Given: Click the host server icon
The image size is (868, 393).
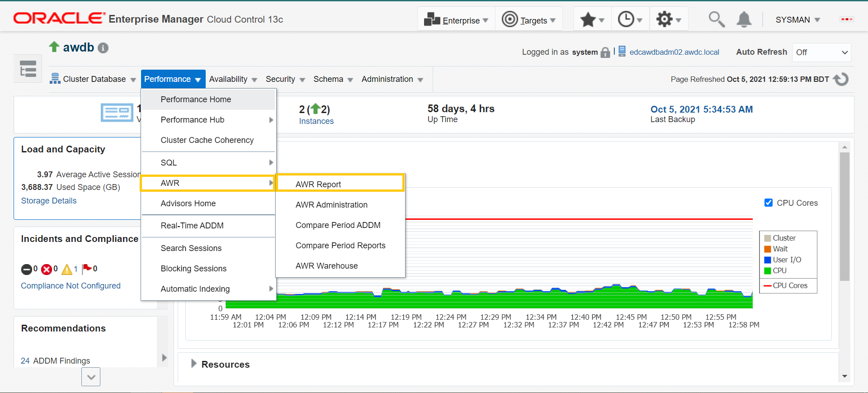Looking at the screenshot, I should point(622,51).
